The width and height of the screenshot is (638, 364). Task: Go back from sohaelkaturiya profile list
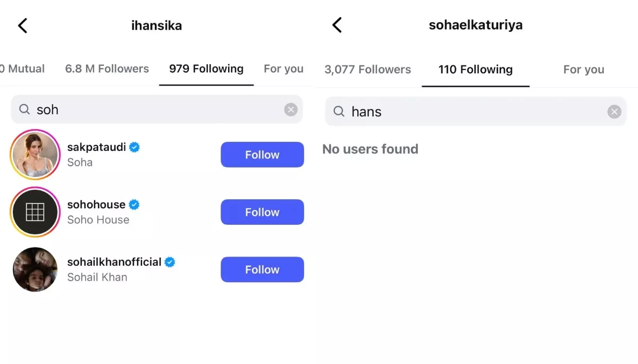pyautogui.click(x=337, y=25)
